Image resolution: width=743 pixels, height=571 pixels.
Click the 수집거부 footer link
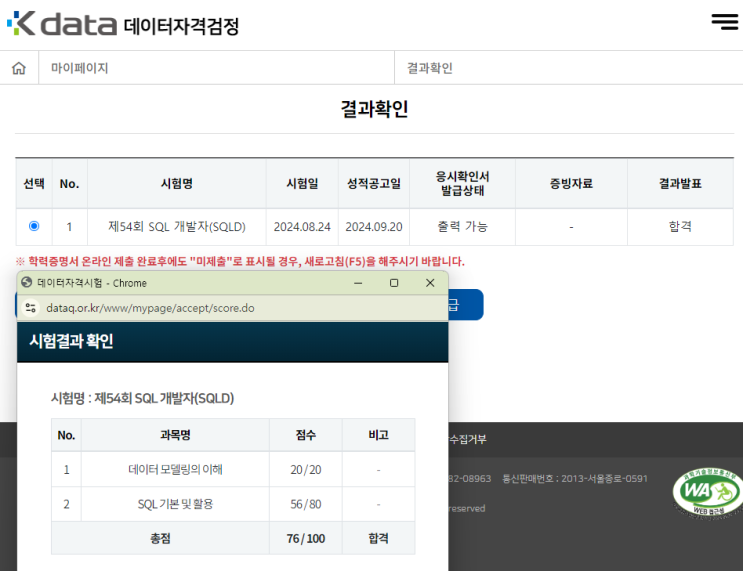468,439
